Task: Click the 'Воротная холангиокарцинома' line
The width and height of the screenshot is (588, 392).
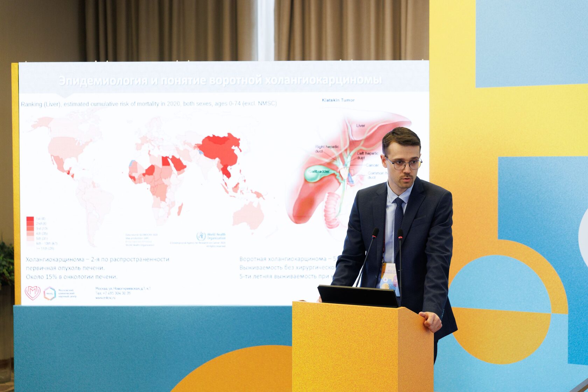Action: [288, 259]
